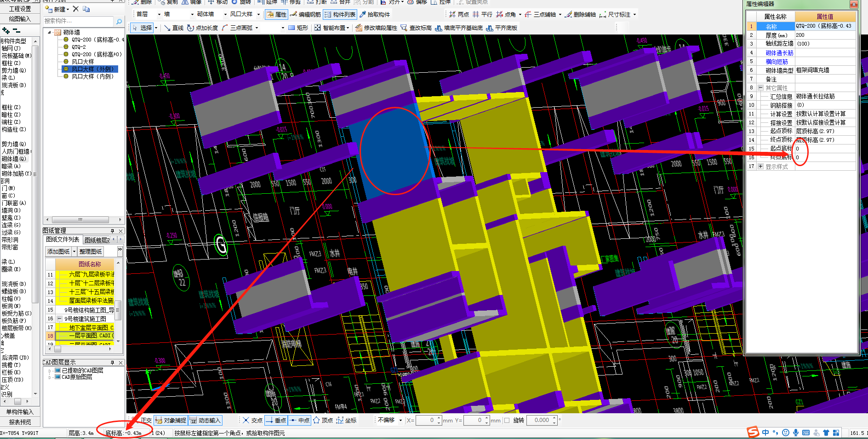This screenshot has height=439, width=868.
Task: Toggle 交点 intersection snap
Action: [x=252, y=420]
